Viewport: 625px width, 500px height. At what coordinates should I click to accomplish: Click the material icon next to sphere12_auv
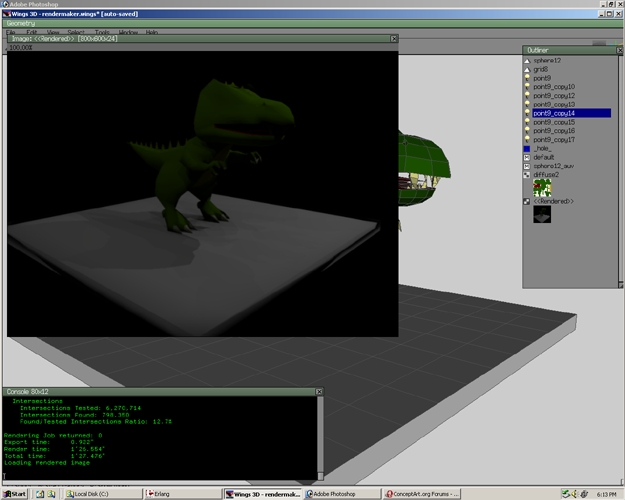pos(527,166)
